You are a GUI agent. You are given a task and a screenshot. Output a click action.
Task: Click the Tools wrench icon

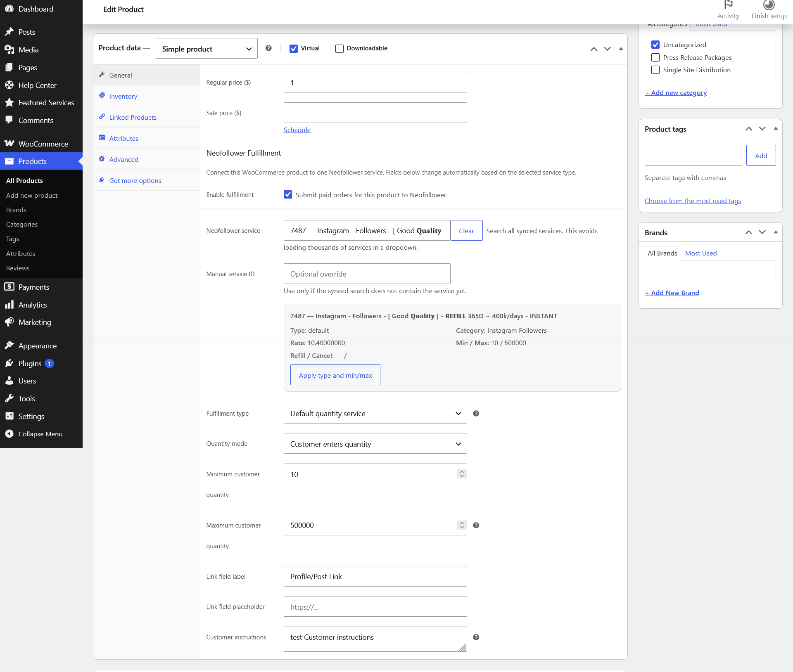tap(9, 398)
